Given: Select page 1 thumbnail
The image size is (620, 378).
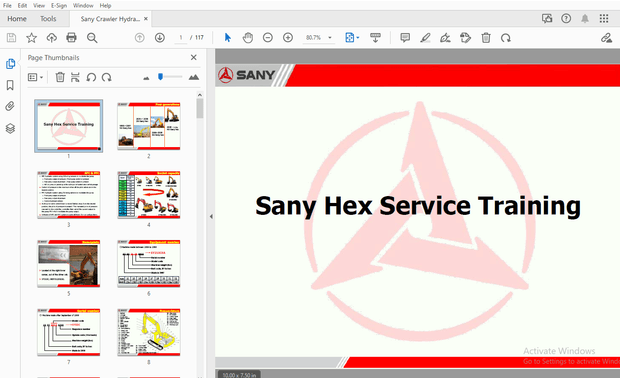Looking at the screenshot, I should click(x=68, y=126).
